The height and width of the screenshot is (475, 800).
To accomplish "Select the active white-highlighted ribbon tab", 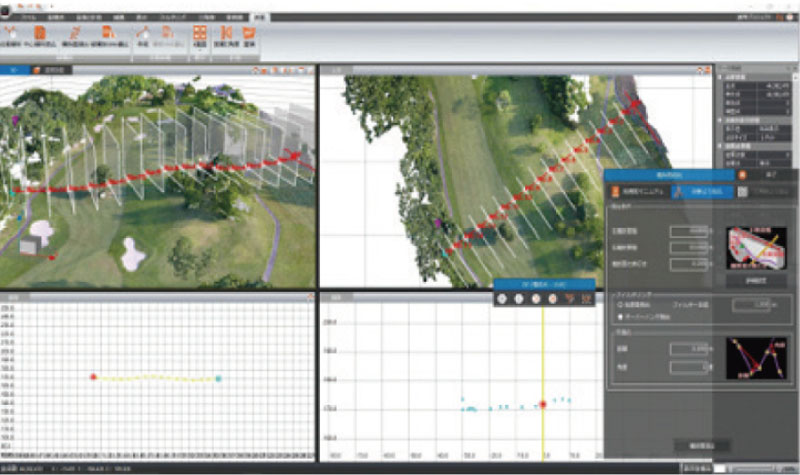I will point(260,17).
